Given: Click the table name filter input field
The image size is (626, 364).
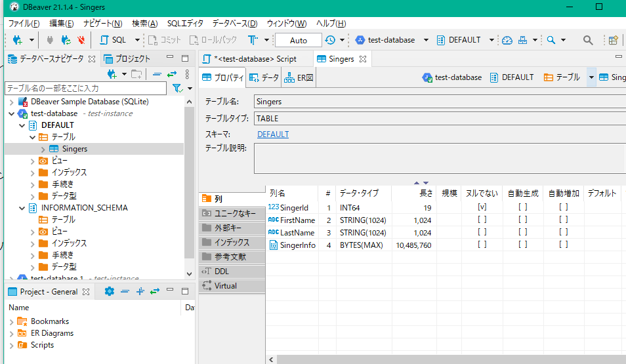Looking at the screenshot, I should coord(85,88).
